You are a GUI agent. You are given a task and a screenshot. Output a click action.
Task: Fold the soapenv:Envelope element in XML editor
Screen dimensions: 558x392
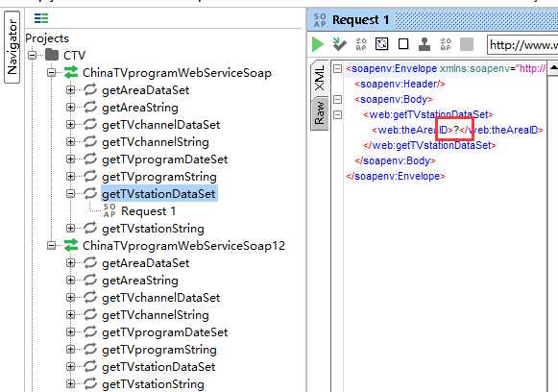[337, 69]
